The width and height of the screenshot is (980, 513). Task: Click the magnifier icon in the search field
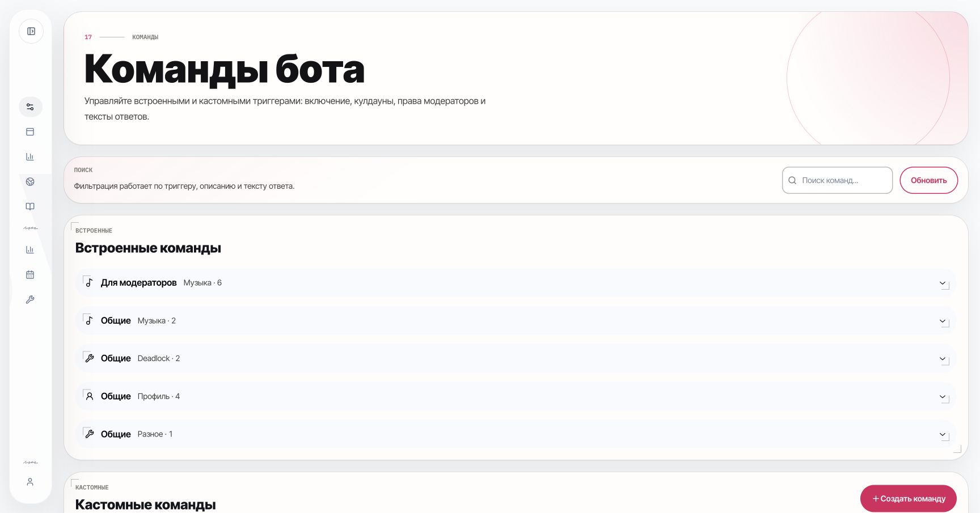792,180
